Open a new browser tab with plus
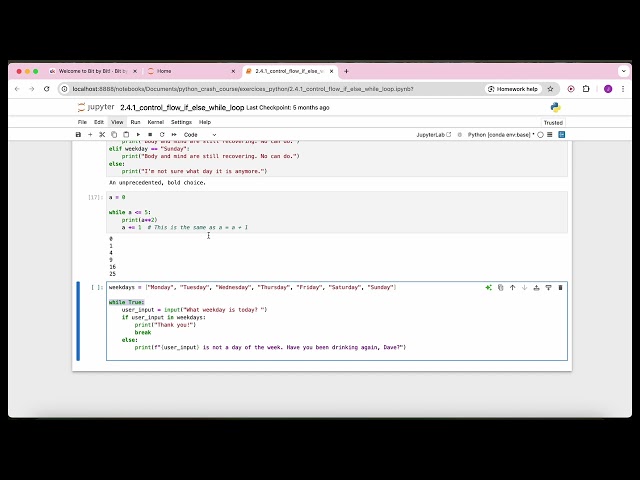 pos(346,71)
